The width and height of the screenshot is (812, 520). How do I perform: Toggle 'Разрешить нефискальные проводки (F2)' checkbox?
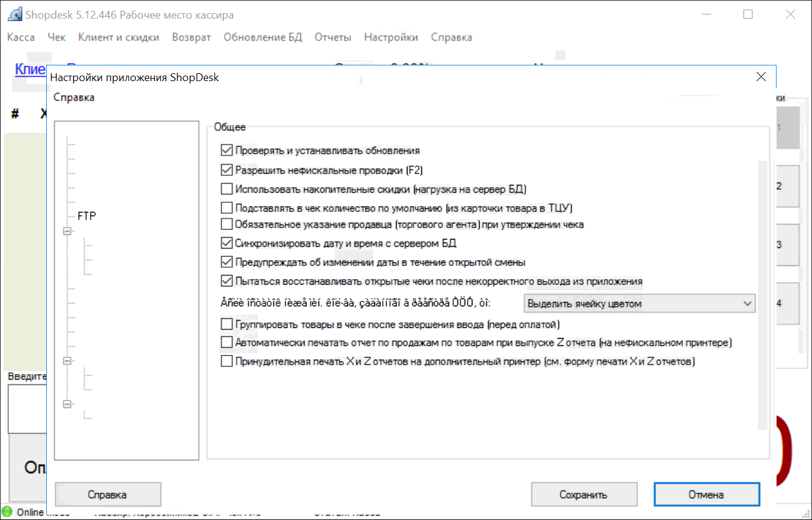[227, 170]
